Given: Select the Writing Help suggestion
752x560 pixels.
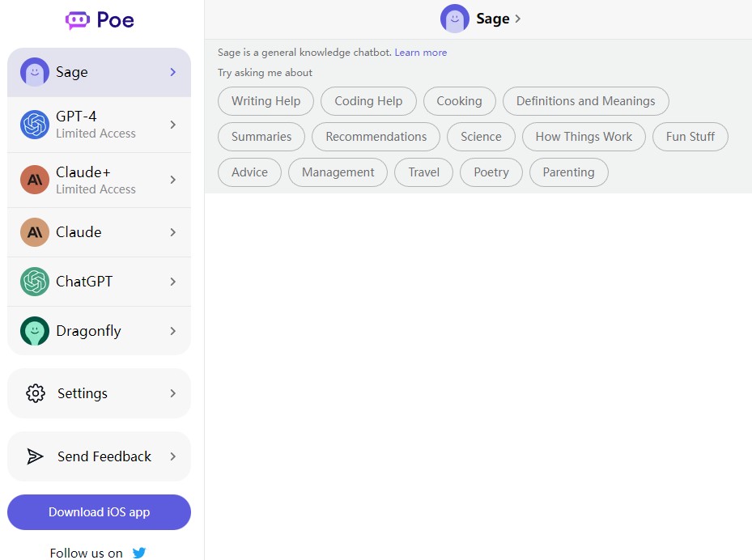Looking at the screenshot, I should coord(266,101).
